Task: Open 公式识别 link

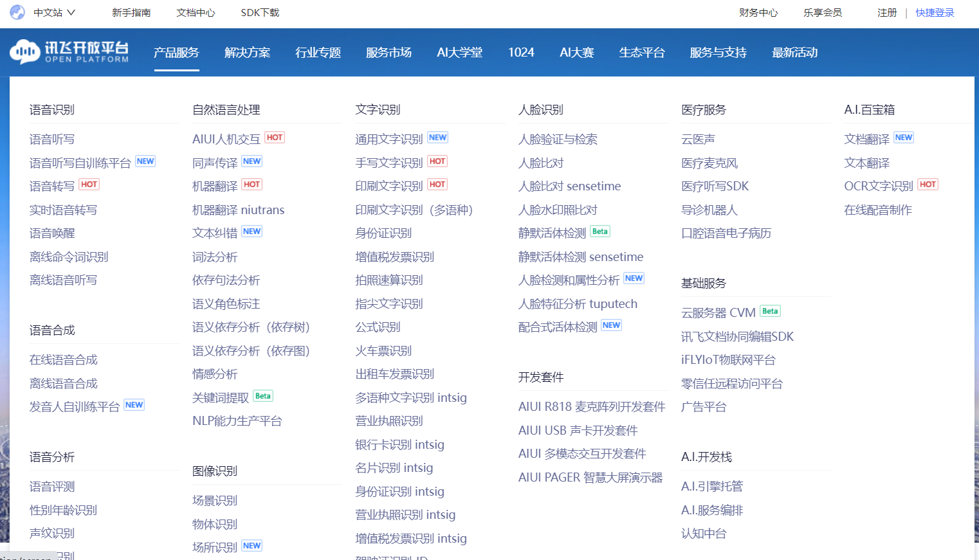Action: [x=378, y=327]
